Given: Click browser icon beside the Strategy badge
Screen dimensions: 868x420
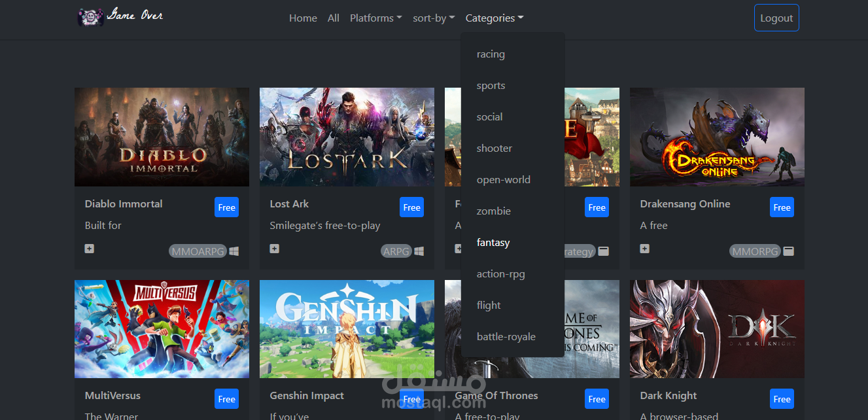Looking at the screenshot, I should (604, 251).
